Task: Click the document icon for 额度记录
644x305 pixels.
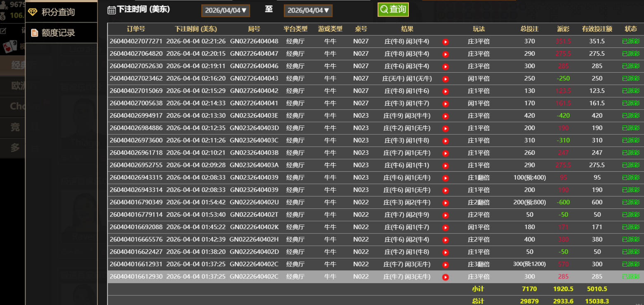Action: coord(34,33)
